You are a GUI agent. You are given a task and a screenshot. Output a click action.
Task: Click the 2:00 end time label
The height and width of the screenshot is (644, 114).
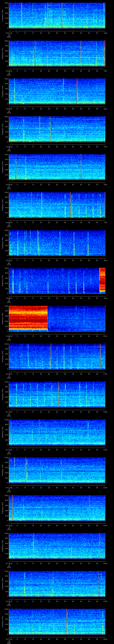[x=105, y=33]
